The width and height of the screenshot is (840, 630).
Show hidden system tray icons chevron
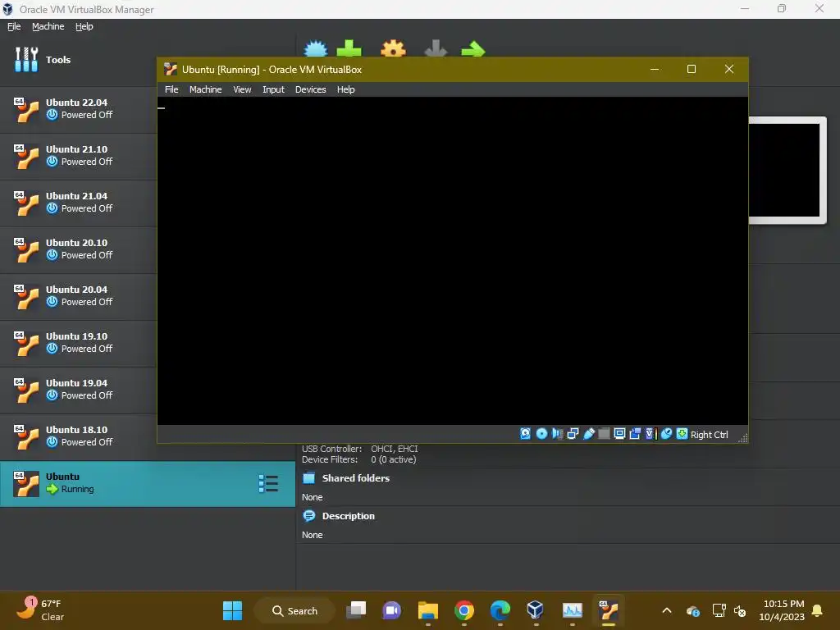pyautogui.click(x=667, y=610)
